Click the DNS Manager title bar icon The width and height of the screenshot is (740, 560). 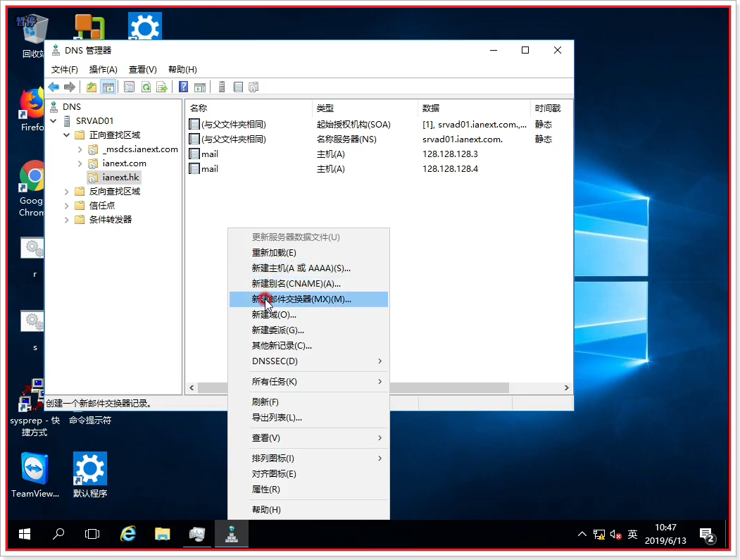[x=56, y=50]
